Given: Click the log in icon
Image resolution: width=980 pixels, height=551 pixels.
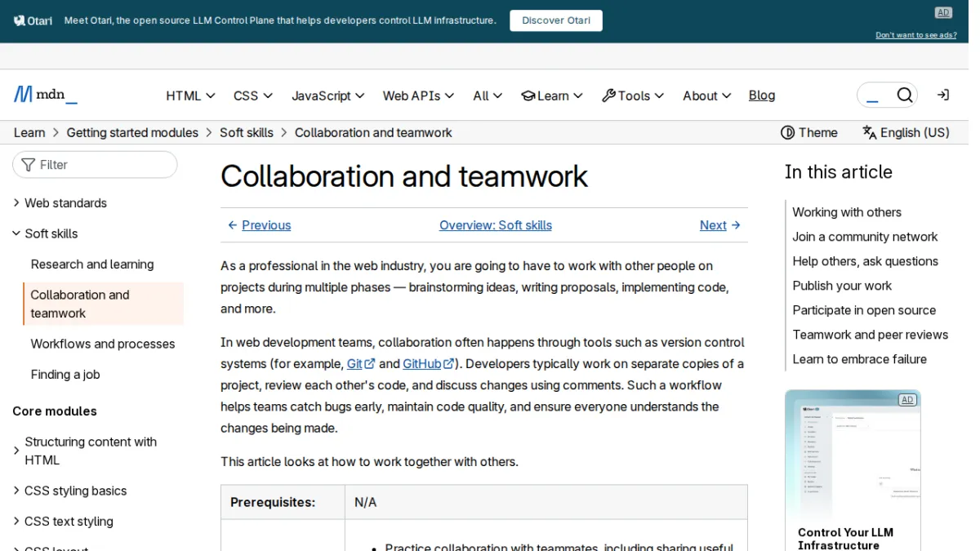Looking at the screenshot, I should (943, 96).
